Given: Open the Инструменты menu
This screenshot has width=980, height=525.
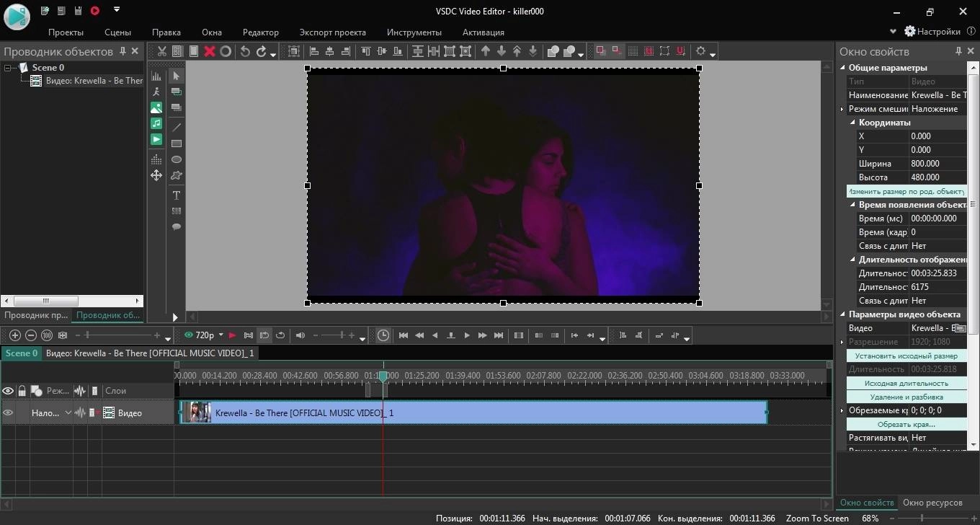Looking at the screenshot, I should (x=414, y=32).
